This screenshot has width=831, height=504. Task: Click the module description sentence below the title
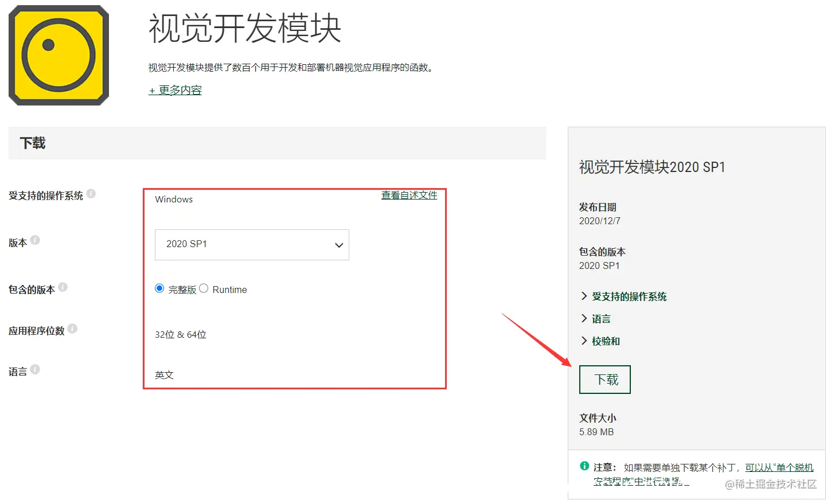coord(292,68)
